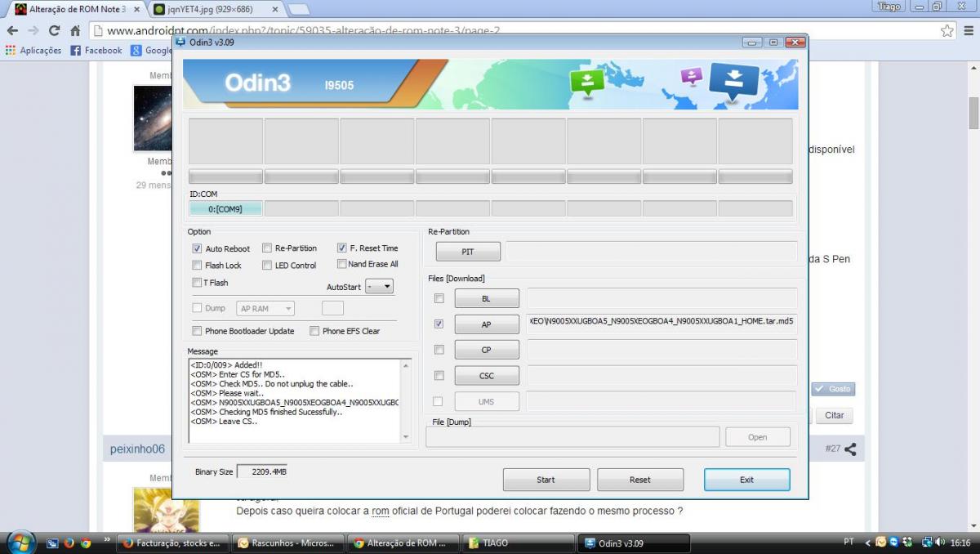Check the CP file checkbox
Screen dimensions: 980x554
[439, 350]
